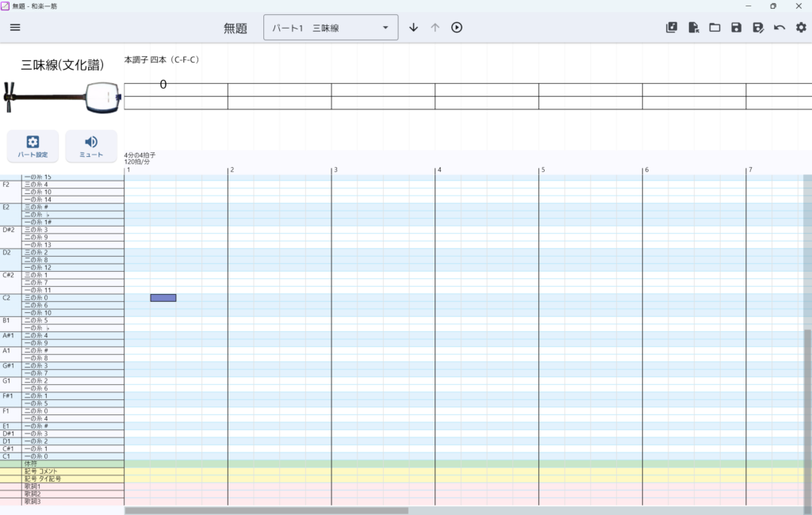Click the new file document icon
Screen dimensions: 812x515
click(693, 28)
